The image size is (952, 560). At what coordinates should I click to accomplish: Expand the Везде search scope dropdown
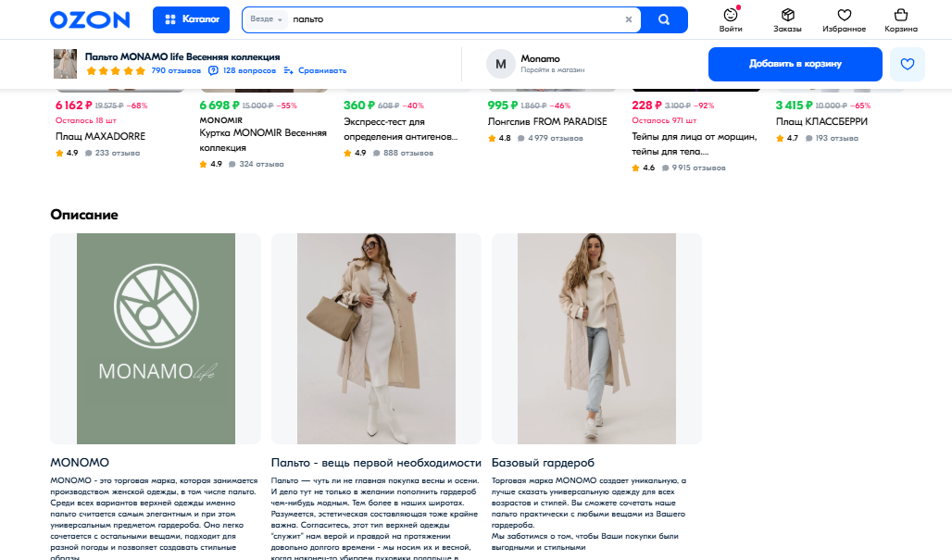click(x=267, y=19)
